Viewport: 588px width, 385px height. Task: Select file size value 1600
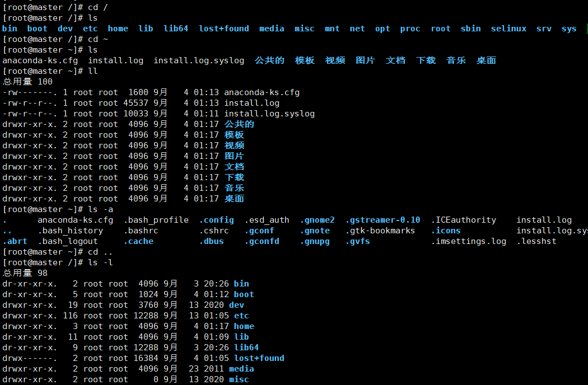(x=138, y=92)
